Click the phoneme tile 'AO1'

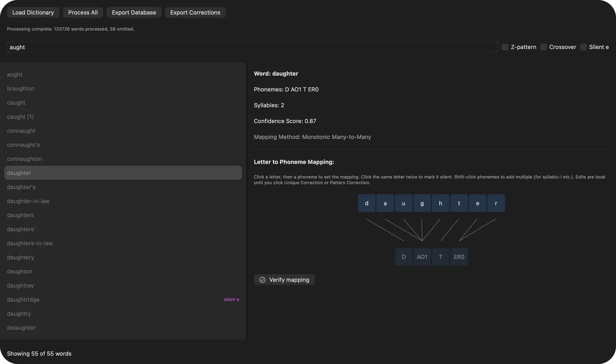click(x=422, y=257)
